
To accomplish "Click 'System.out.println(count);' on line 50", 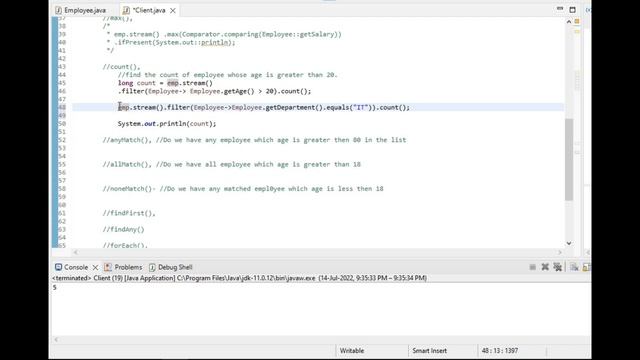I will (167, 124).
